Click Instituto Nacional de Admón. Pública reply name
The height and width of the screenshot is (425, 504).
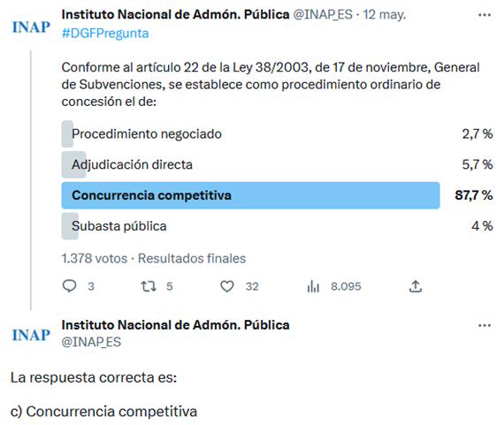175,325
